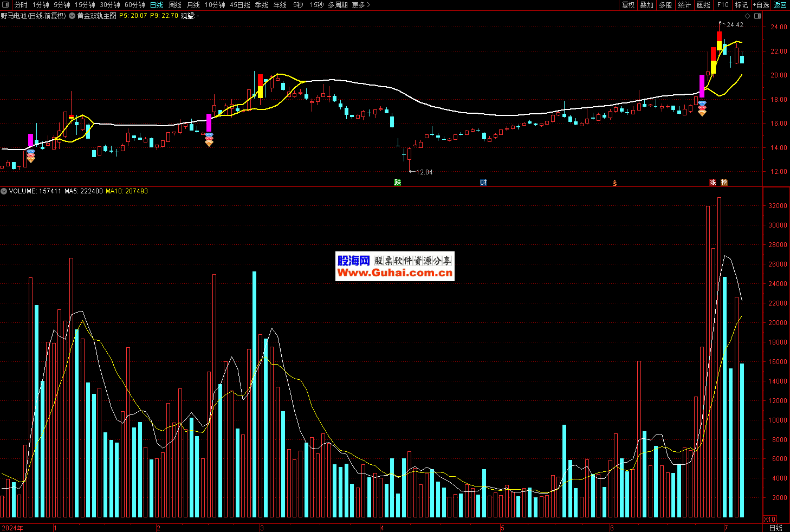Click the X10 volume scale label

[769, 519]
